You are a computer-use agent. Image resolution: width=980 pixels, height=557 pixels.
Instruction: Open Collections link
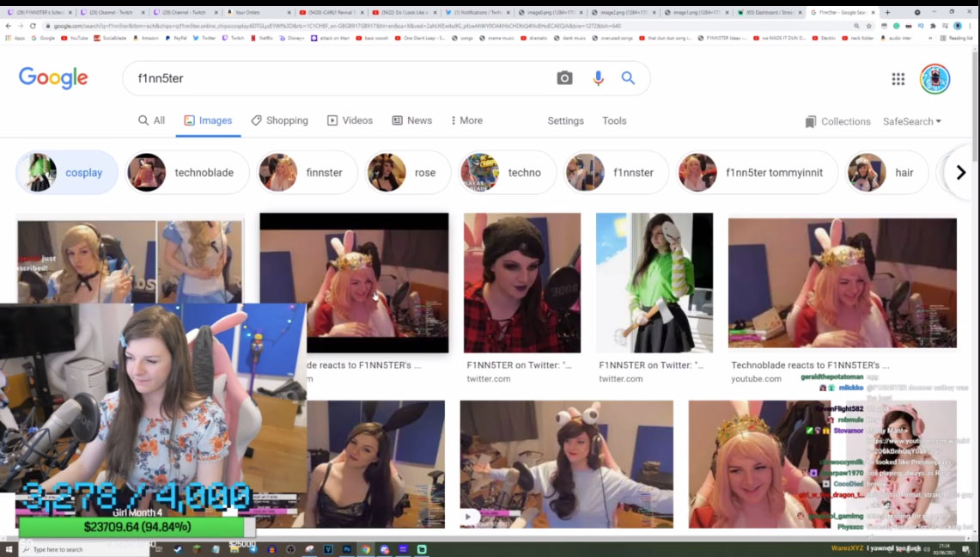(x=846, y=121)
